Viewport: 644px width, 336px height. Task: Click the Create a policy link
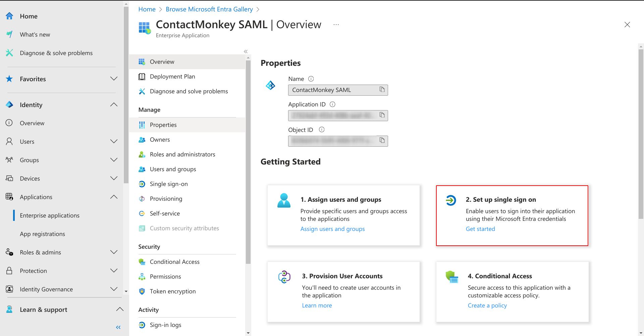(487, 305)
